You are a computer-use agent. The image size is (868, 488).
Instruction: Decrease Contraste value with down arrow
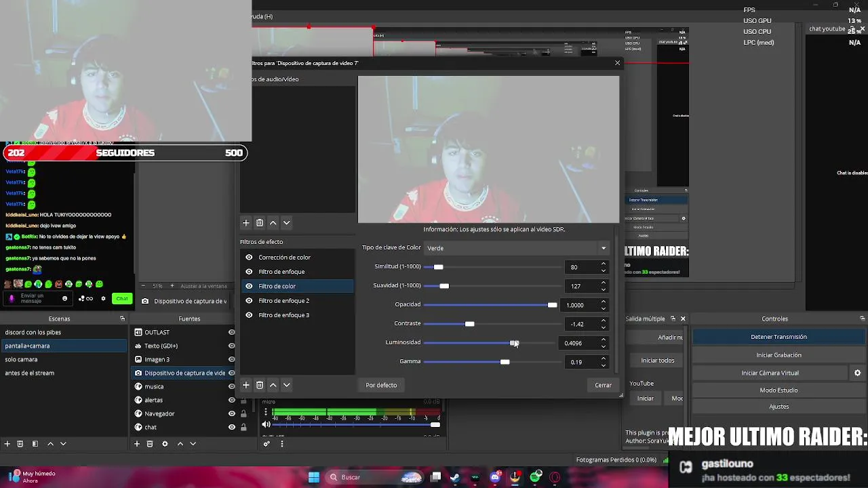(x=603, y=327)
